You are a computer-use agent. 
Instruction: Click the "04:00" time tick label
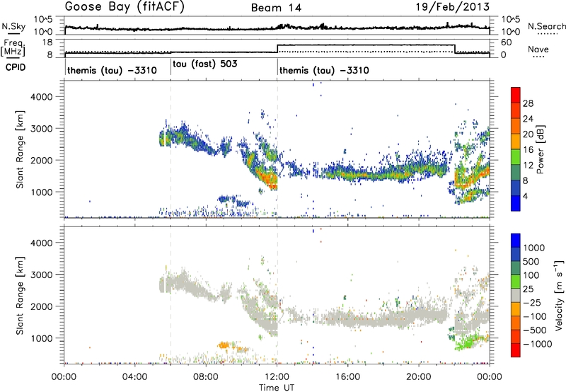pyautogui.click(x=135, y=377)
